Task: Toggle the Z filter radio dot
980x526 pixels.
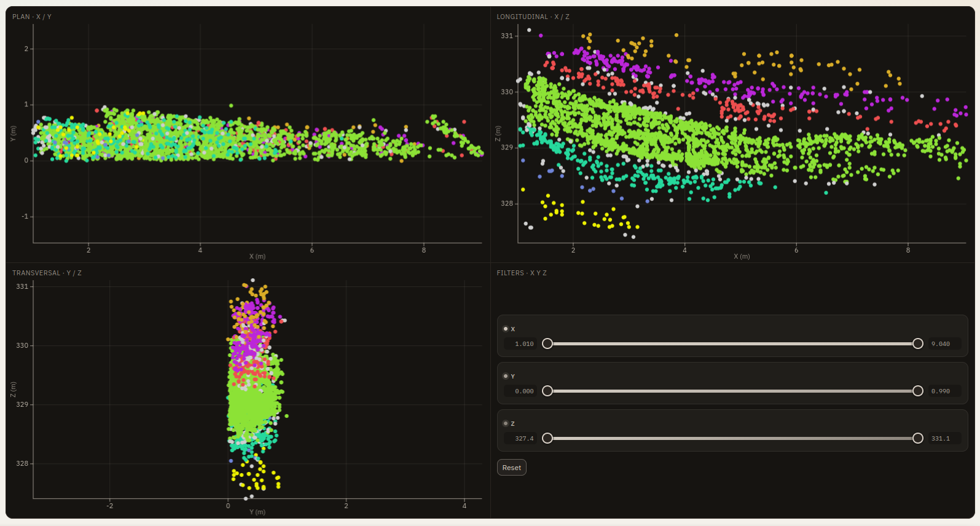Action: click(506, 423)
